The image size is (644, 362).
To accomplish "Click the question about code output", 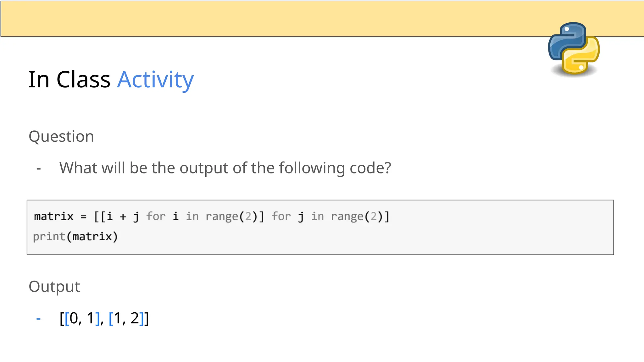I will (225, 168).
